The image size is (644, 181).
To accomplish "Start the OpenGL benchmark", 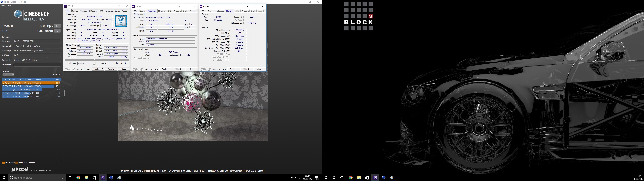I will click(x=58, y=26).
